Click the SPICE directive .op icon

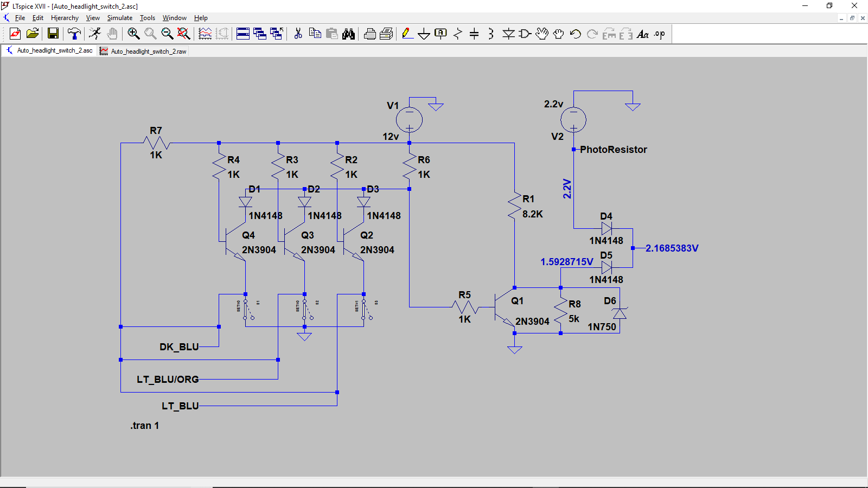(x=659, y=34)
